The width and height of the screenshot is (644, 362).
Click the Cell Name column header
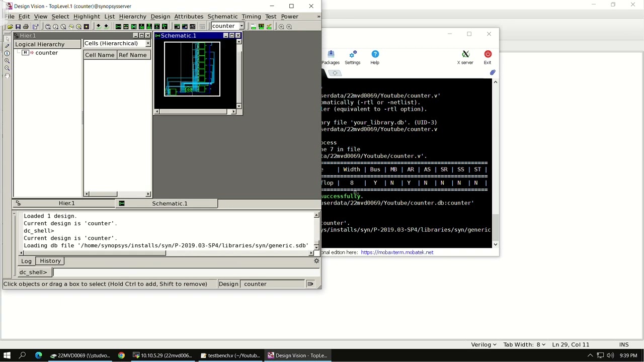point(100,55)
